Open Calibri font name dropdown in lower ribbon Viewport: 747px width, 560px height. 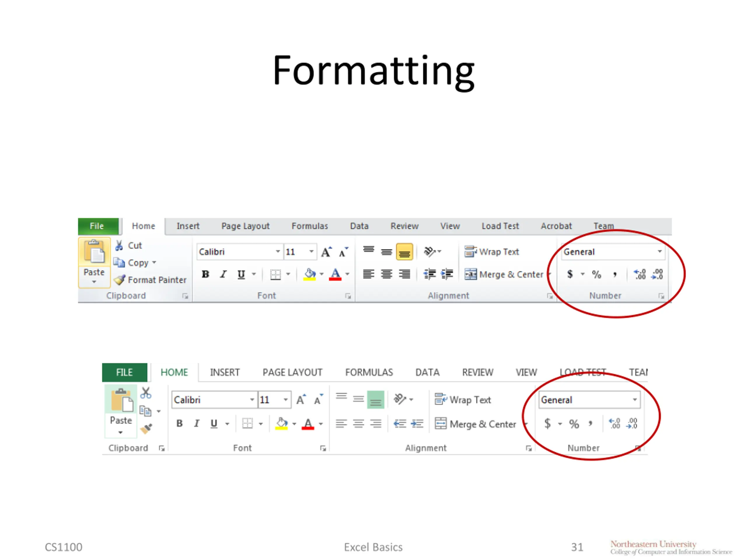252,400
